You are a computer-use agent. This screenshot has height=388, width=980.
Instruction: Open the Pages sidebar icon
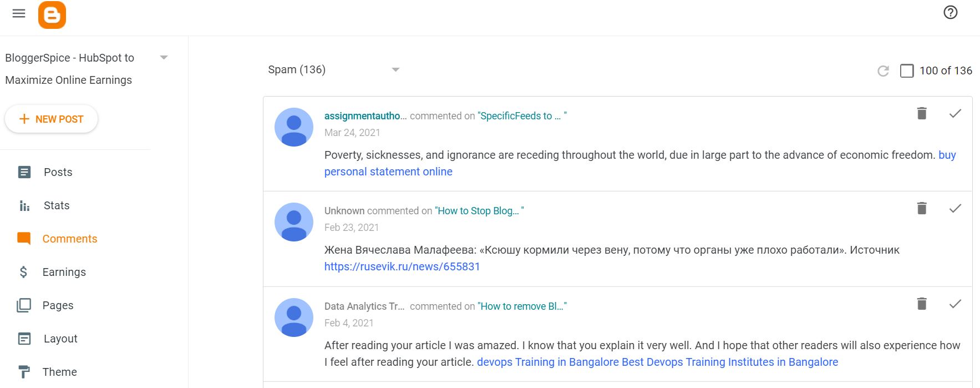pyautogui.click(x=23, y=305)
